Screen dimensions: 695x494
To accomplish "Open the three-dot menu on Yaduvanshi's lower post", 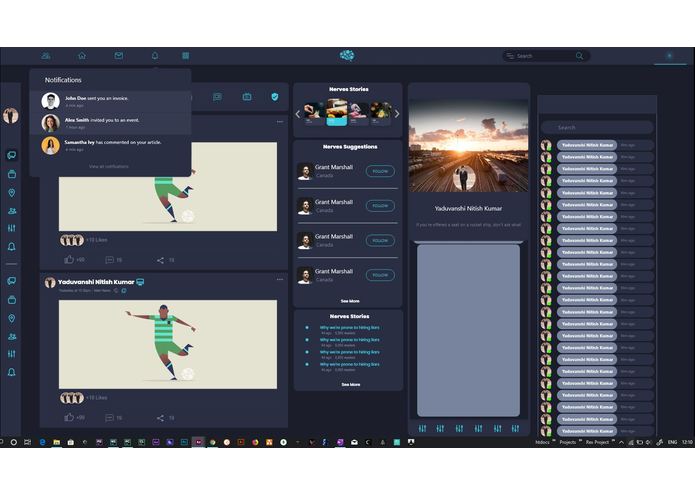I will coord(280,280).
